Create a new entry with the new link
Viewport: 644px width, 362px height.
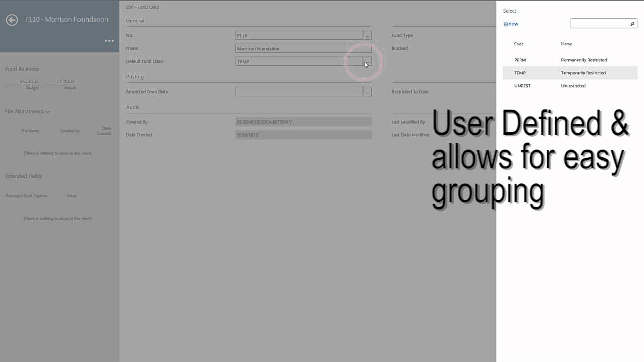click(511, 24)
